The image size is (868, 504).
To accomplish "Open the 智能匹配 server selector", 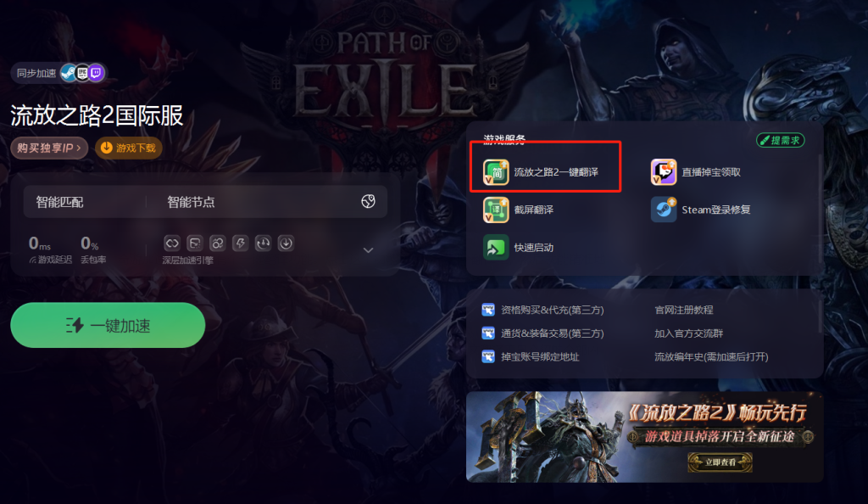I will click(60, 202).
